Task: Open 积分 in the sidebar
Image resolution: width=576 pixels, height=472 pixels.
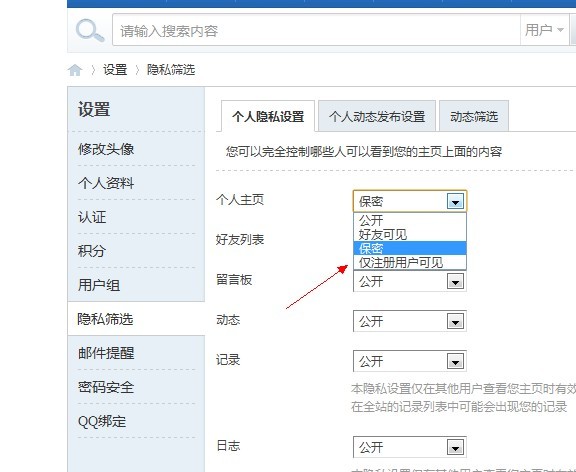Action: coord(92,251)
